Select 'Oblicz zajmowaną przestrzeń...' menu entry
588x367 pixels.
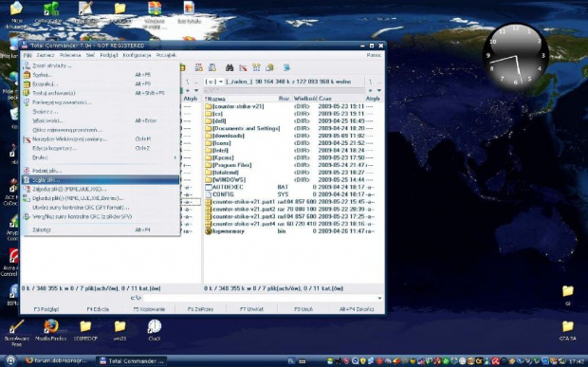coord(101,130)
